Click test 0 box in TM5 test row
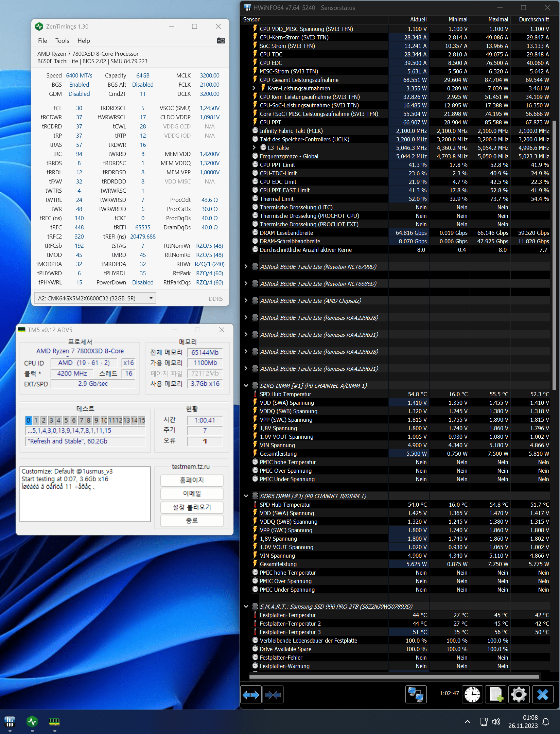Image resolution: width=560 pixels, height=734 pixels. (x=28, y=420)
